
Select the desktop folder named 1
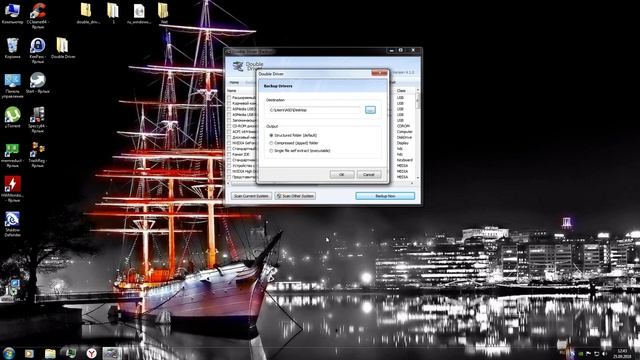click(113, 13)
